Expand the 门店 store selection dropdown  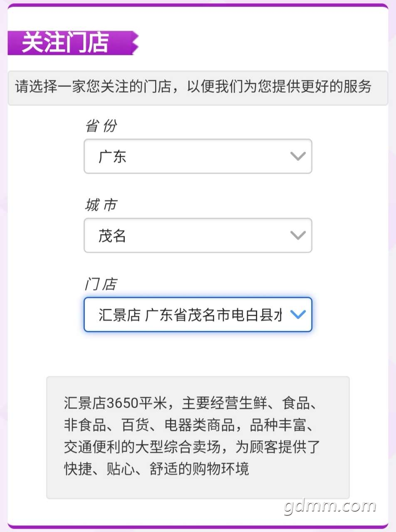[x=198, y=315]
